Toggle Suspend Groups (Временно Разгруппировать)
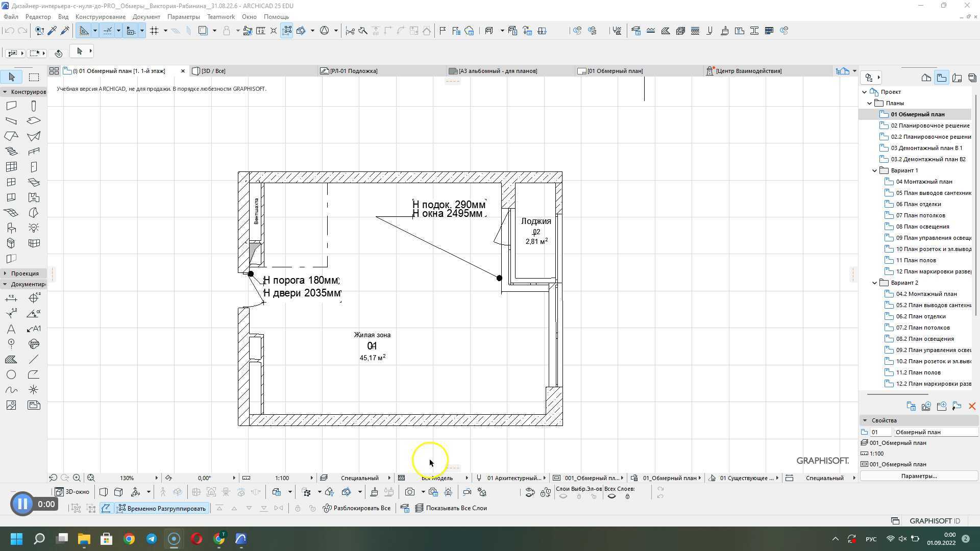980x551 pixels. (x=162, y=509)
